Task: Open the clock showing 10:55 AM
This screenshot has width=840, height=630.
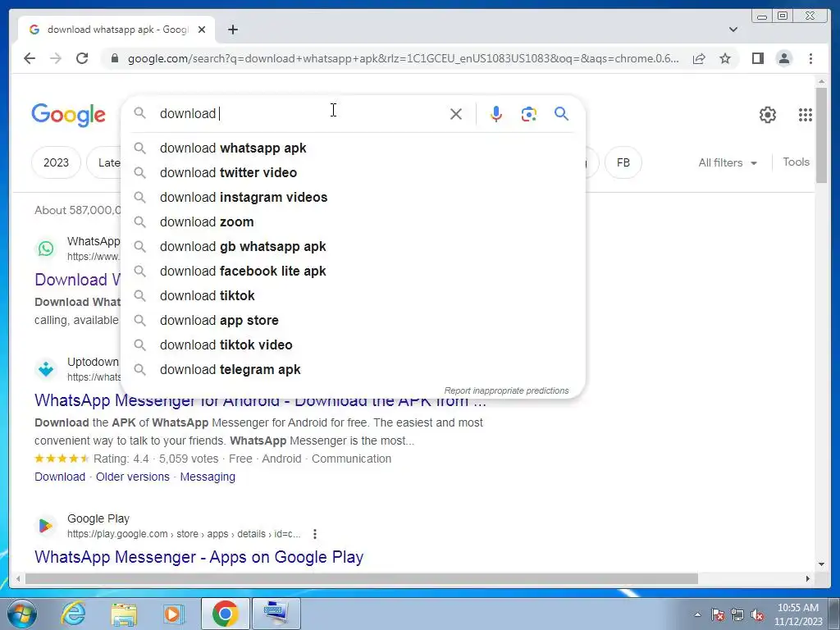Action: [797, 614]
